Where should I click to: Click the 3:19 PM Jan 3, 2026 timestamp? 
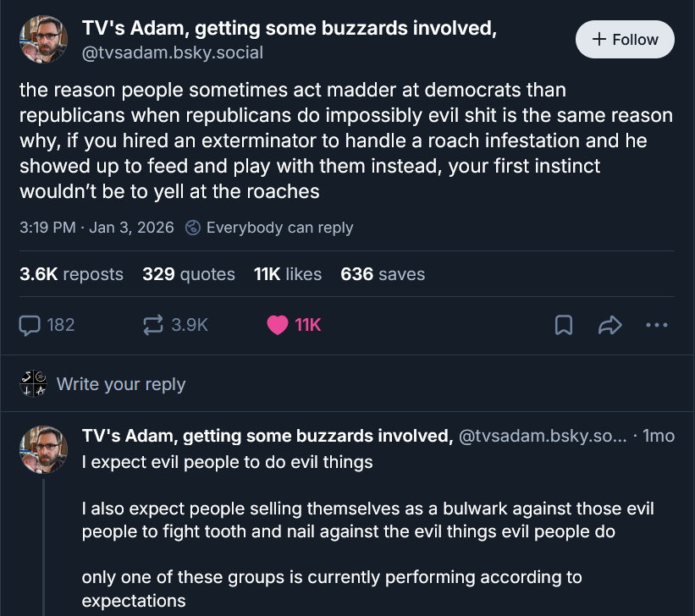97,228
